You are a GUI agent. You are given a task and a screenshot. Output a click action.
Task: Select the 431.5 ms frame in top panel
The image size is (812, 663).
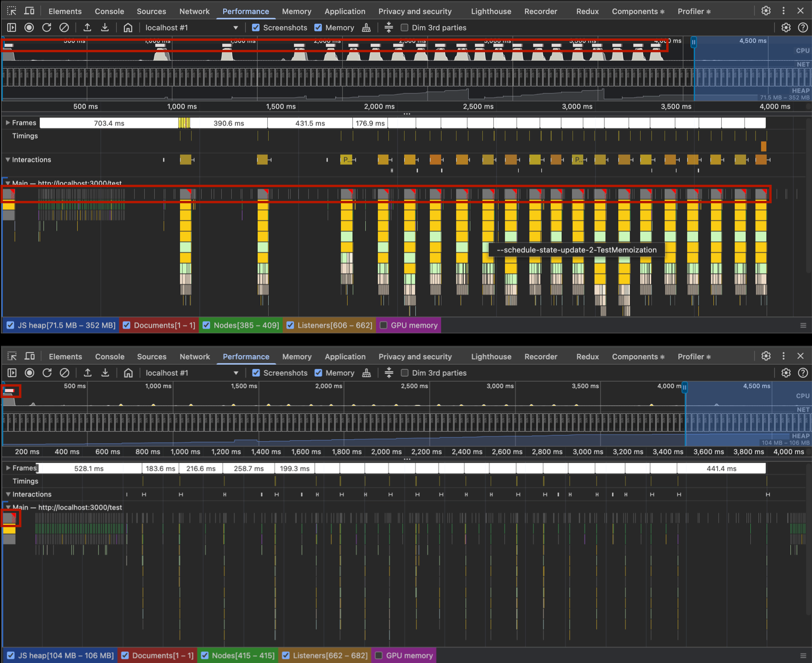point(310,123)
